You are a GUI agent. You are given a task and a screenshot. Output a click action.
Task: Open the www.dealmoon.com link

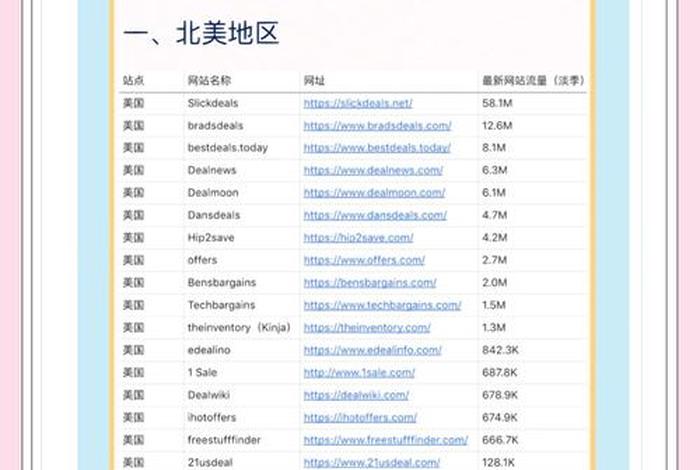pos(374,193)
